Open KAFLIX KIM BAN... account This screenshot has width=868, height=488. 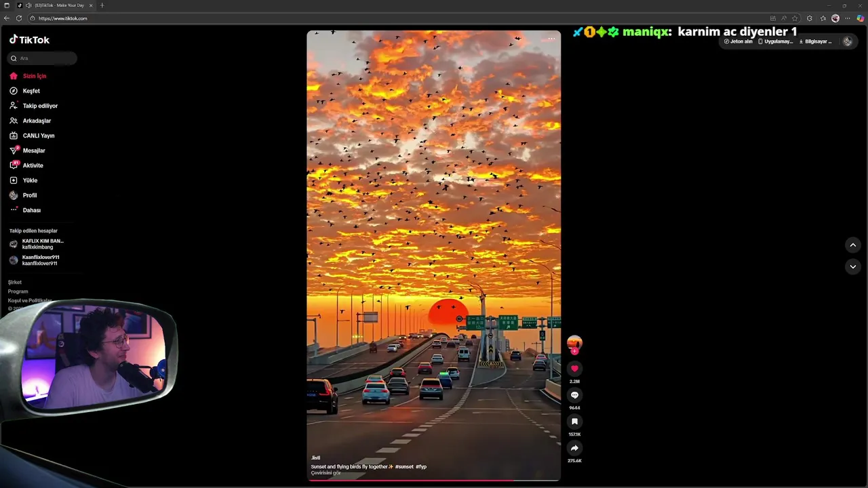pyautogui.click(x=37, y=244)
